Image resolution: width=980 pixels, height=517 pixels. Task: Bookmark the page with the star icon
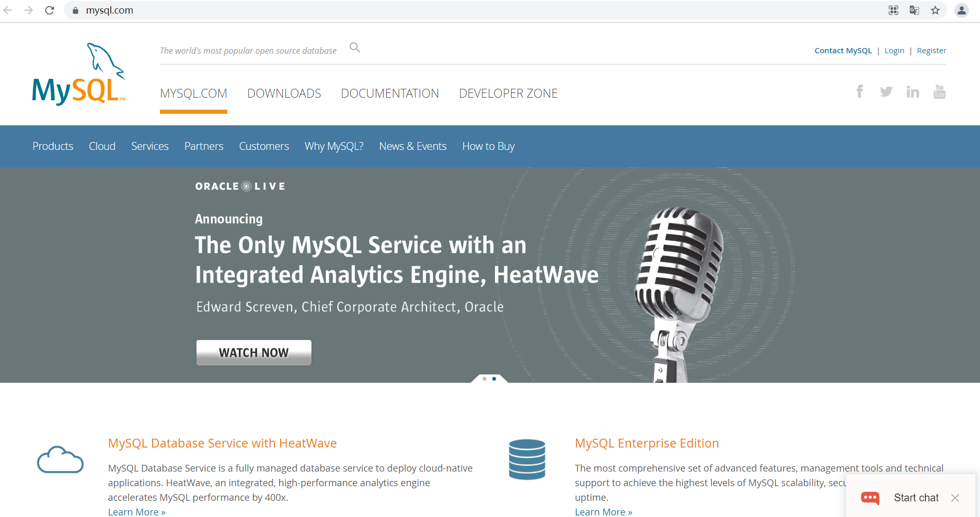click(x=935, y=10)
